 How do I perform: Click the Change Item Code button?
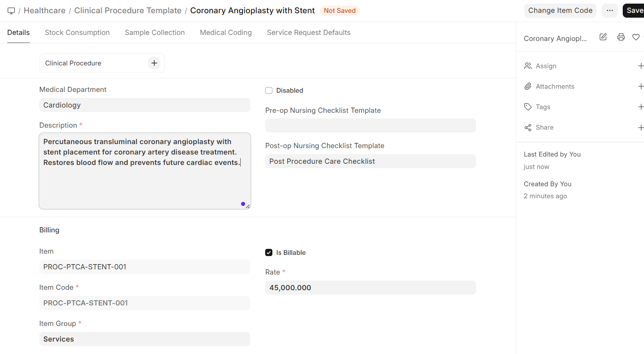[560, 10]
